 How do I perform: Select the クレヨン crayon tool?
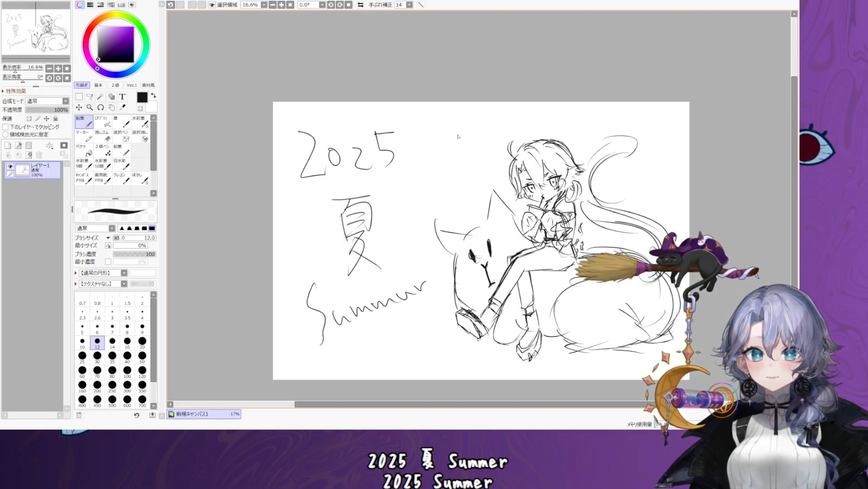point(122,178)
